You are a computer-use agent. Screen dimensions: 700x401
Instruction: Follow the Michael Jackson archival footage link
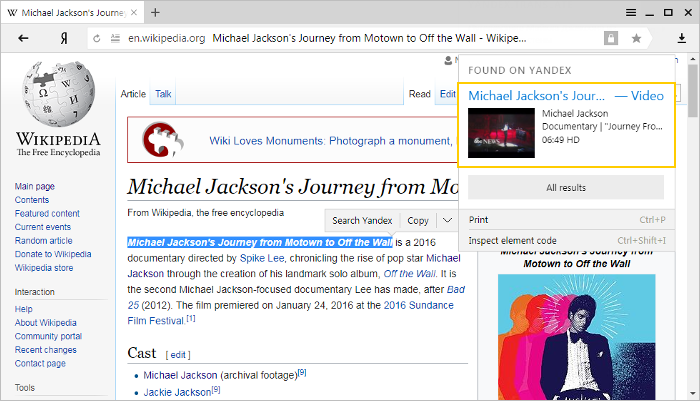coord(180,376)
